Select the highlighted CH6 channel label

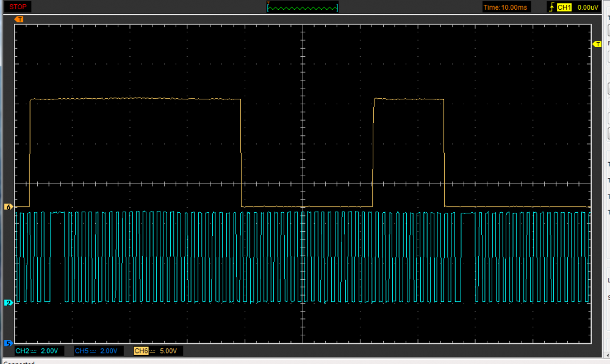point(141,351)
